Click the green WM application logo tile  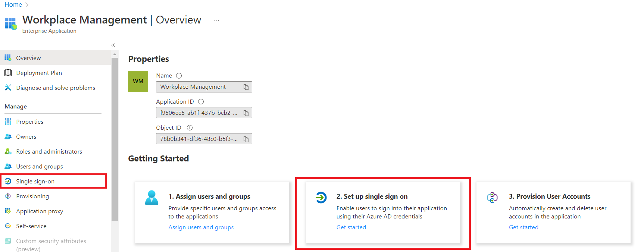pos(138,81)
